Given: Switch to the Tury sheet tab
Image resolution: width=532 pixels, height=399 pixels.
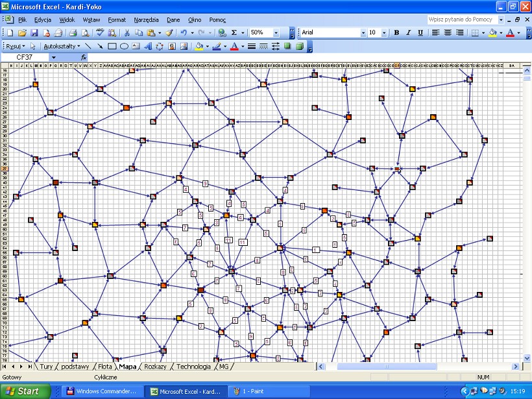Looking at the screenshot, I should pyautogui.click(x=46, y=367).
